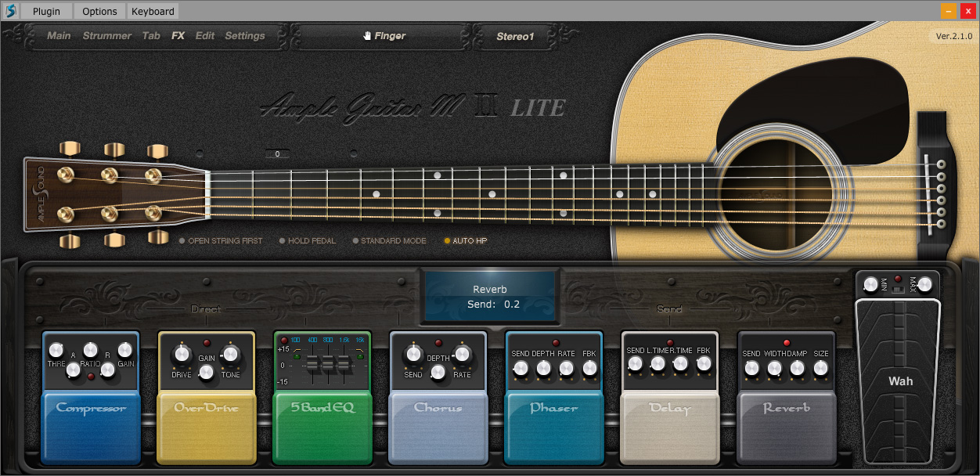Click the Delay FBK knob
The image size is (980, 476).
click(704, 363)
